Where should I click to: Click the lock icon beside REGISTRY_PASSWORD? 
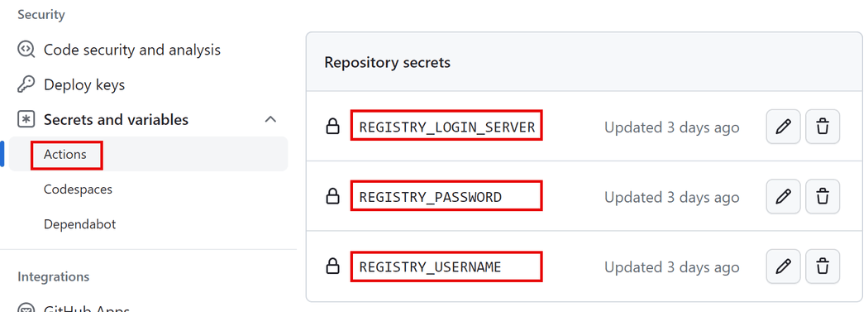click(x=332, y=196)
